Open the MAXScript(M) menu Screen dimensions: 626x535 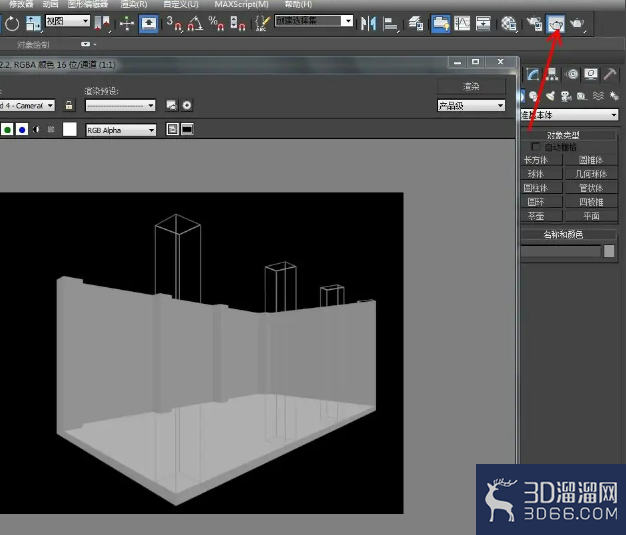[242, 4]
